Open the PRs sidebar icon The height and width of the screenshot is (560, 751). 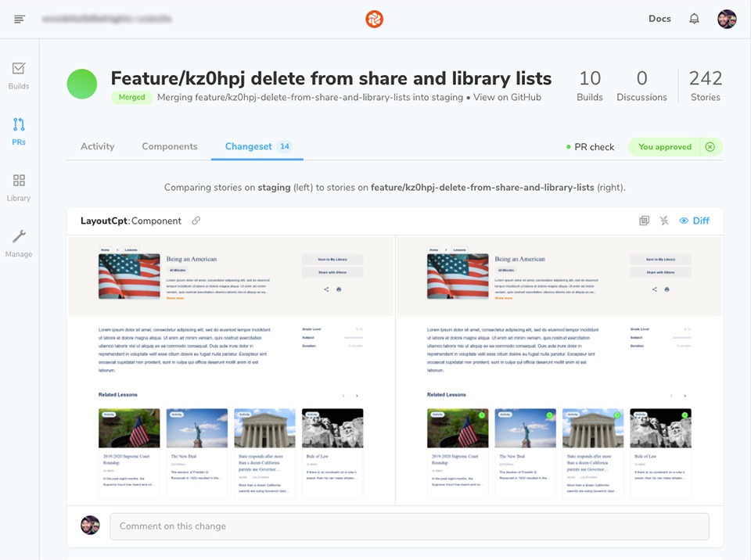click(19, 131)
